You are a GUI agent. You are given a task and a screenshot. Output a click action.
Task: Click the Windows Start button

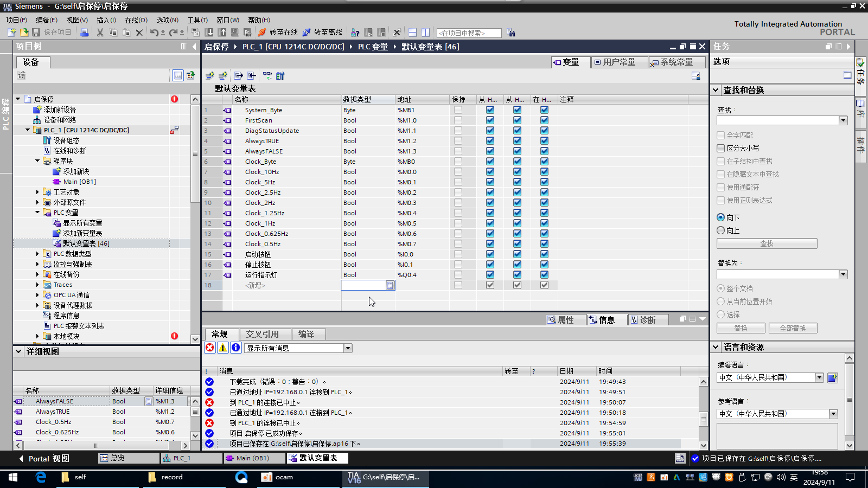(13, 477)
